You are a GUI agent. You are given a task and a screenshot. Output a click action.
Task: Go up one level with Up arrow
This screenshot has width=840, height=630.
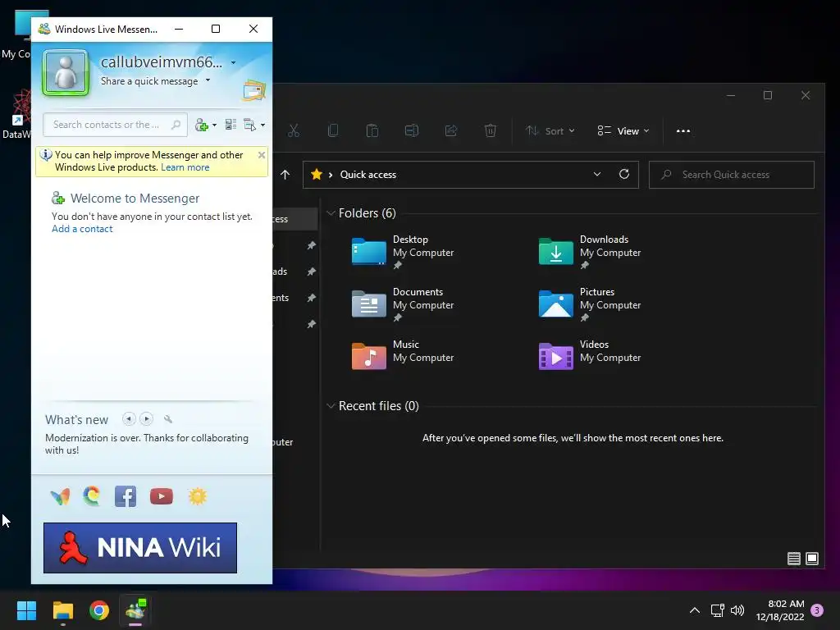(x=285, y=175)
